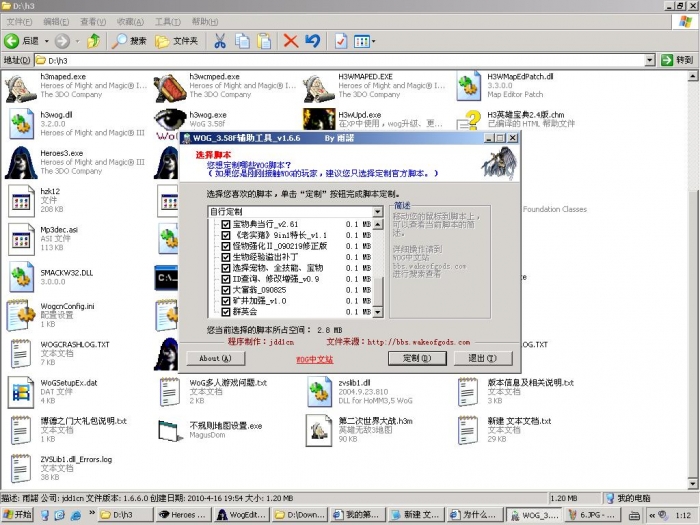Select zvslib1.dll file icon
This screenshot has width=700, height=525.
click(x=320, y=392)
